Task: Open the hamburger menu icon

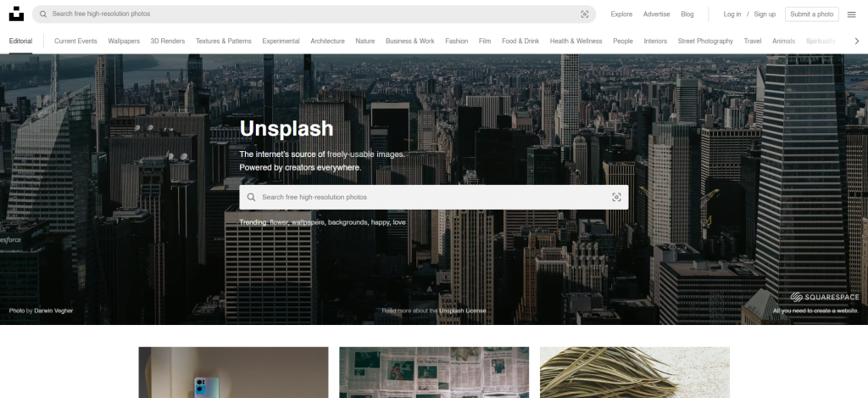Action: (x=851, y=14)
